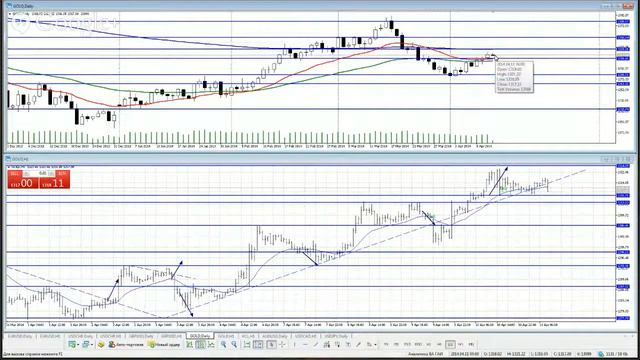Select the GOLD,Daily chart tab
640x360 pixels.
[200, 336]
